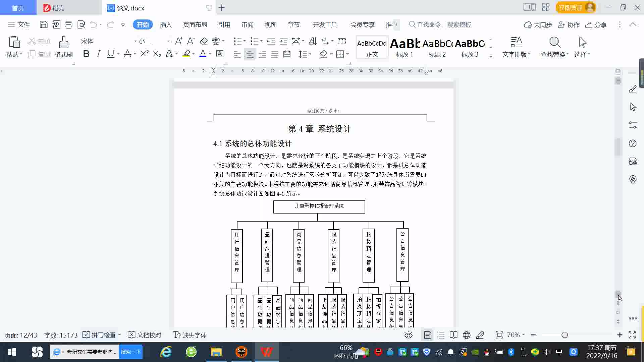Image resolution: width=644 pixels, height=362 pixels.
Task: Click the Format Painter (格式刷) icon
Action: (x=63, y=43)
